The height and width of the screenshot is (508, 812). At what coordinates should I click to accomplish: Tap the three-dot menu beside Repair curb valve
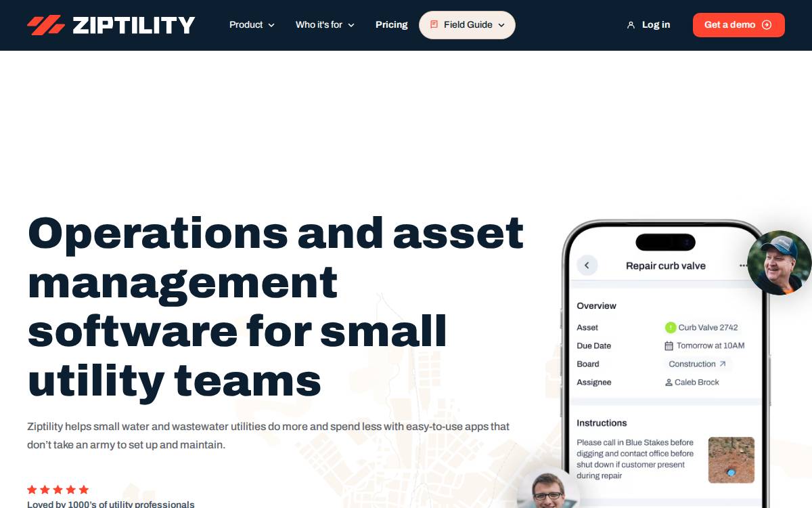pos(744,266)
